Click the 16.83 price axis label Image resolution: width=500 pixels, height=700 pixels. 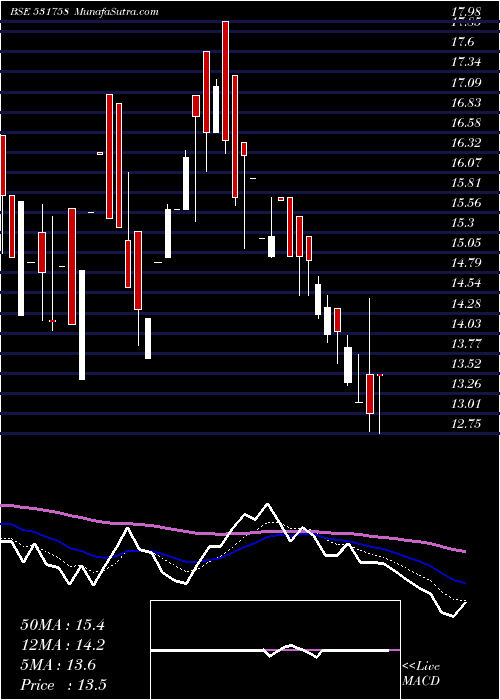click(x=467, y=103)
